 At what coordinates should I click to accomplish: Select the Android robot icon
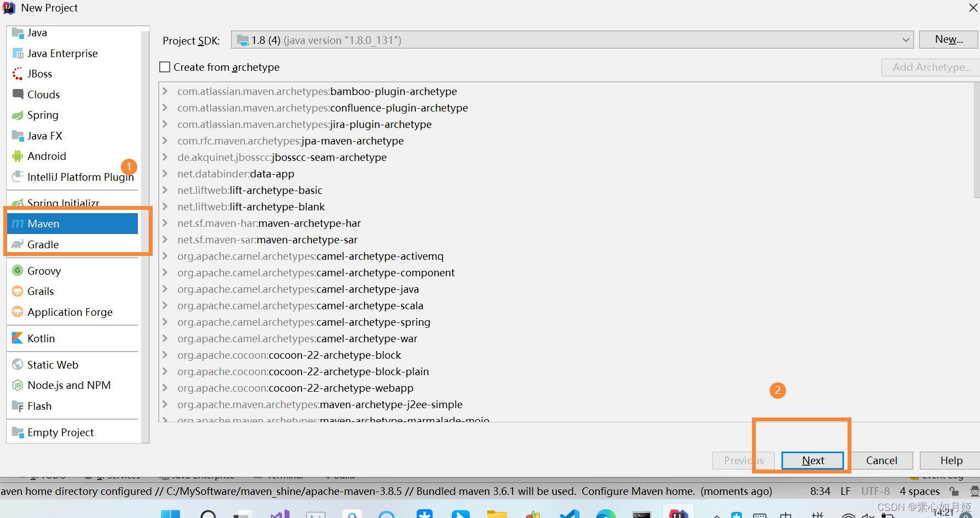[18, 156]
